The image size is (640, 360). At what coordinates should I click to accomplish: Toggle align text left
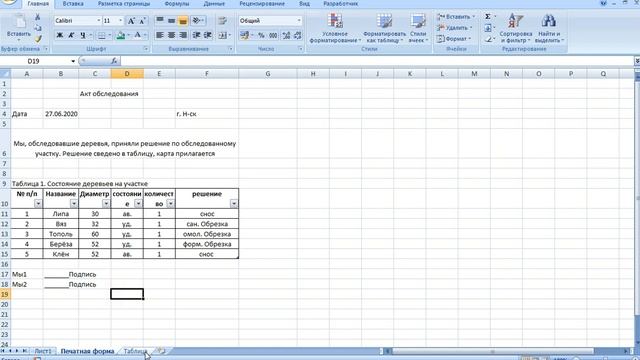coord(160,36)
